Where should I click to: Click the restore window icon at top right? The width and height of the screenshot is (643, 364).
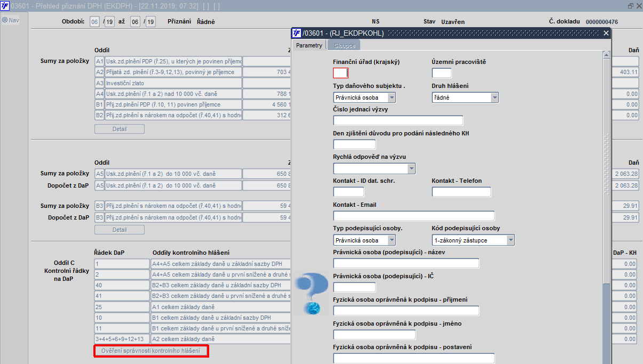coord(631,5)
